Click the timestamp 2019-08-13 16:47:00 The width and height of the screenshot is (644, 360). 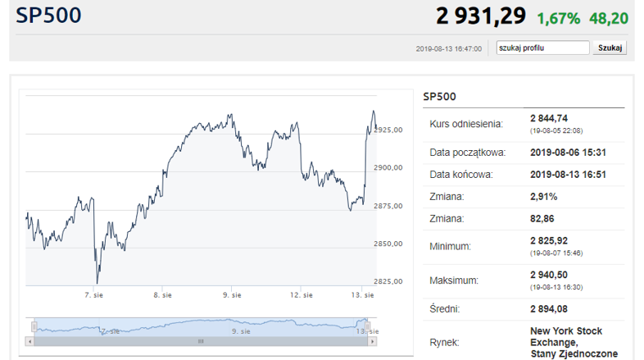448,49
